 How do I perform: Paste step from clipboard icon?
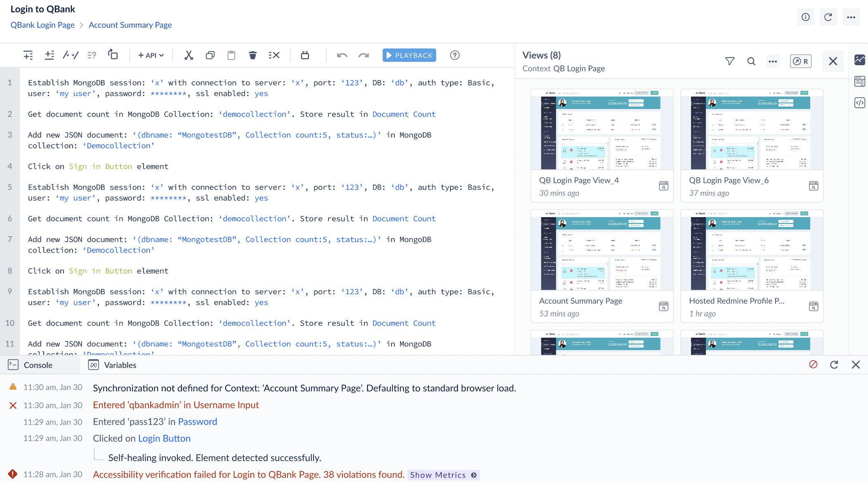click(231, 55)
